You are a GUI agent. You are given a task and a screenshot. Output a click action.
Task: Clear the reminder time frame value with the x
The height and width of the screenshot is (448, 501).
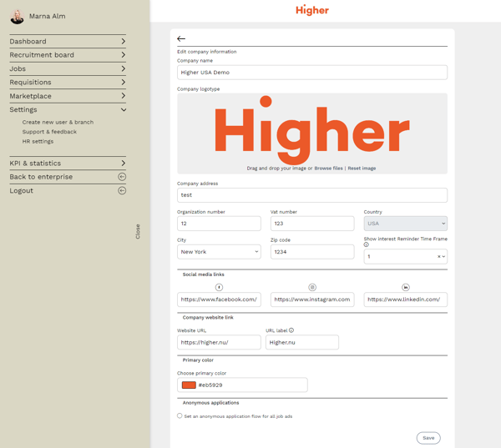pos(438,256)
